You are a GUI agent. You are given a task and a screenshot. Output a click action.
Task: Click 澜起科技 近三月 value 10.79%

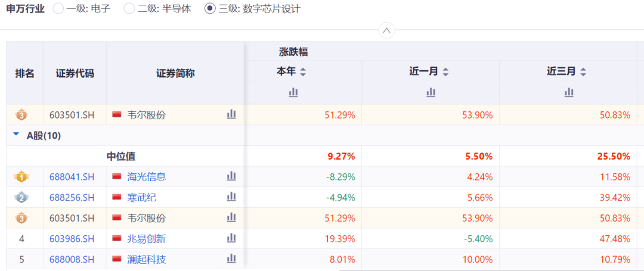coord(614,259)
